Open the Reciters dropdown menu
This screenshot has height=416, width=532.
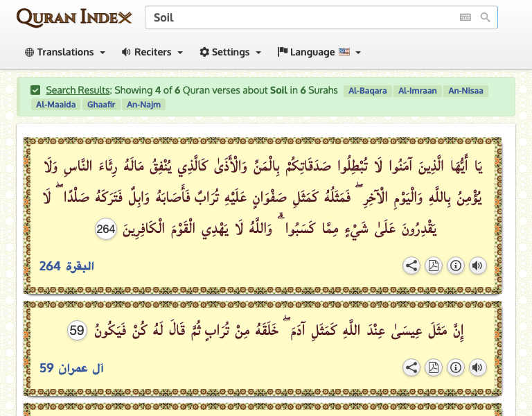152,52
